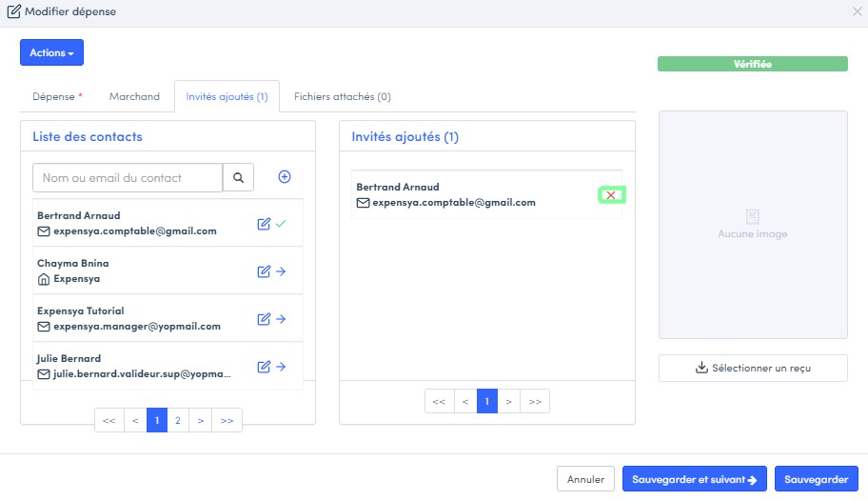
Task: Click Expensya Tutorial contact name
Action: pyautogui.click(x=81, y=311)
